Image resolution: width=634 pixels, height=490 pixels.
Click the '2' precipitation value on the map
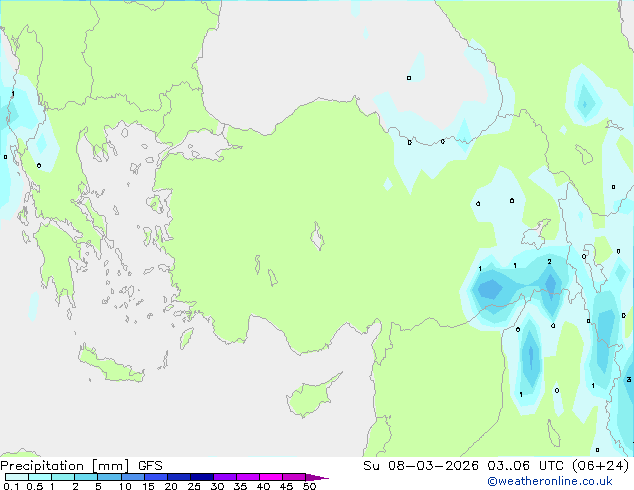[x=549, y=262]
